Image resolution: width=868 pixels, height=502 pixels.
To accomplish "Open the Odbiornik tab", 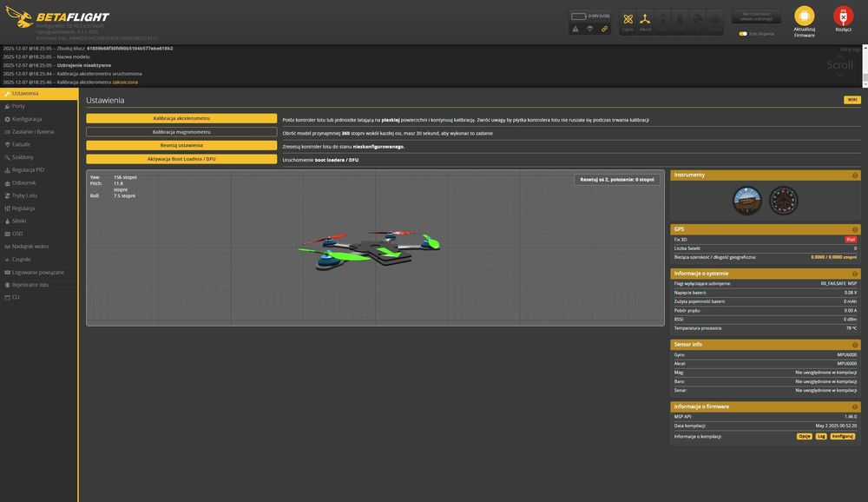I will (x=39, y=183).
